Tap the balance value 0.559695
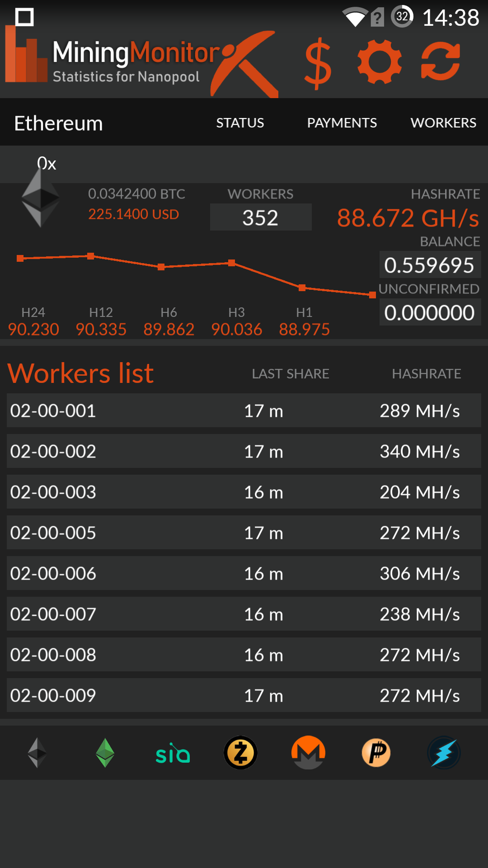 [x=430, y=264]
